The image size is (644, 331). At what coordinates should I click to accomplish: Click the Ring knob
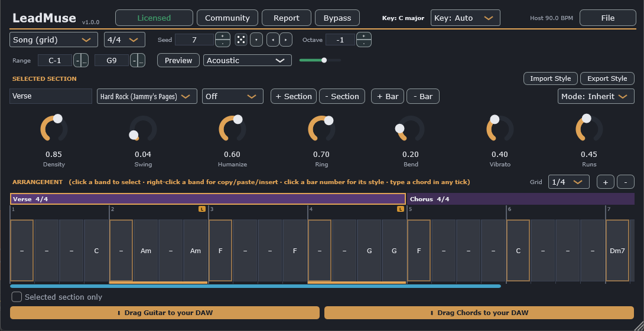(x=321, y=129)
